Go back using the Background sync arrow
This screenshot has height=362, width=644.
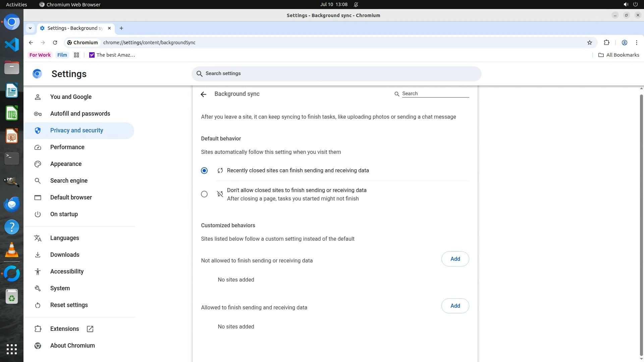click(203, 94)
